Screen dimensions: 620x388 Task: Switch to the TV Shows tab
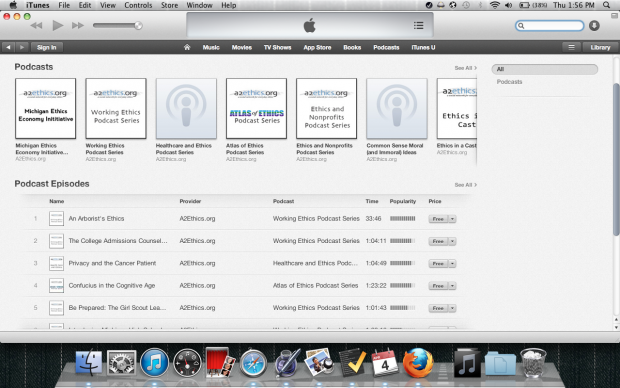[278, 47]
